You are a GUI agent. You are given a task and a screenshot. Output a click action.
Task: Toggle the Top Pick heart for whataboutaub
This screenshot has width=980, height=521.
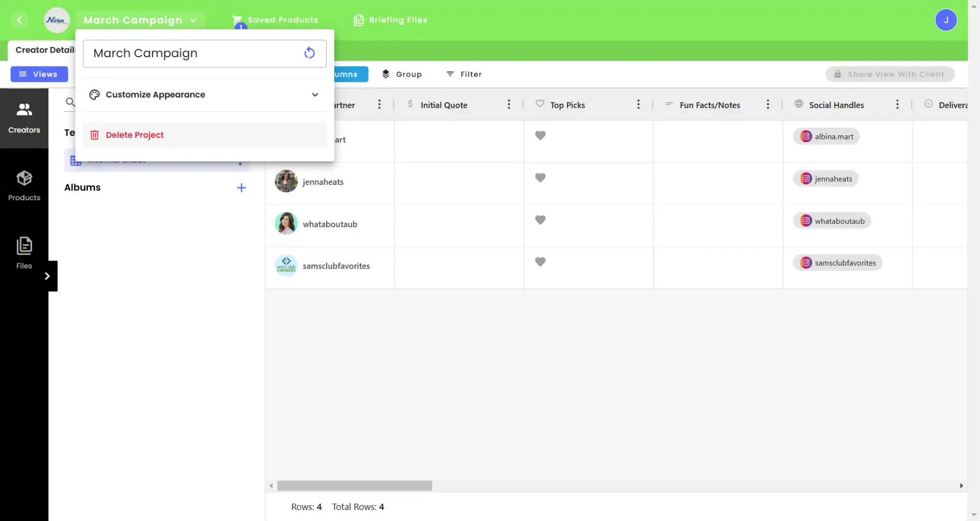pos(541,220)
